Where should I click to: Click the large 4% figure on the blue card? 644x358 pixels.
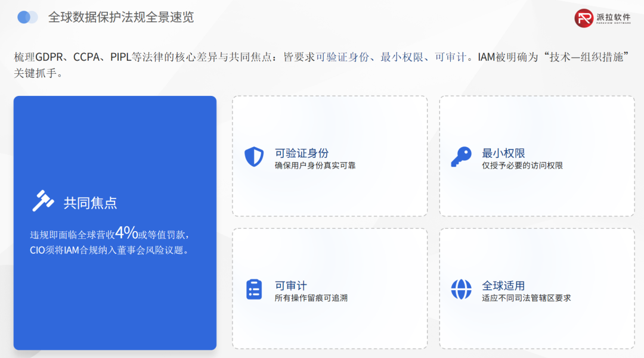pos(126,232)
